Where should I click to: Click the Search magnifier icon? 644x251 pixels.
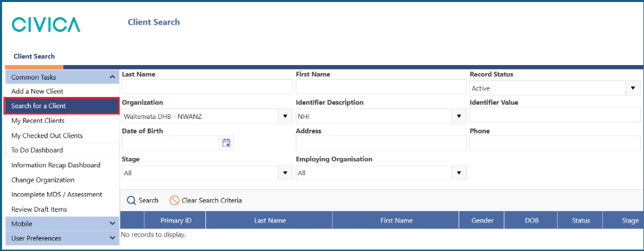click(131, 201)
